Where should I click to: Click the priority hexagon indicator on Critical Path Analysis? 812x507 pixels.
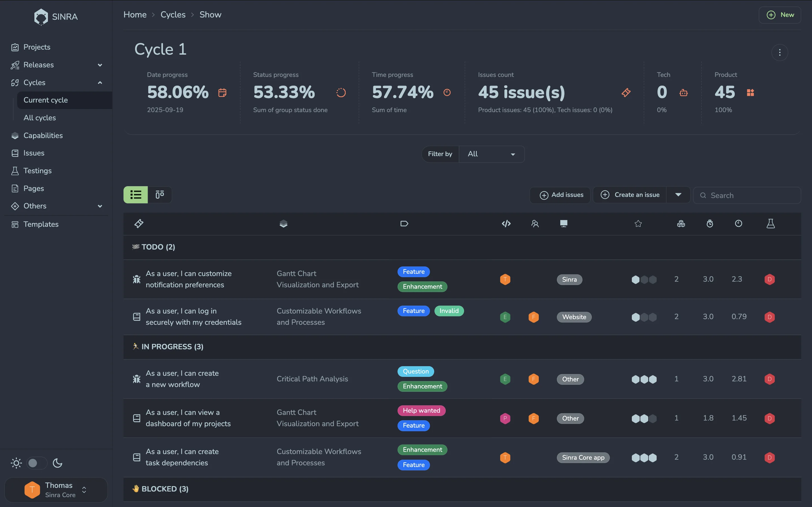(x=644, y=379)
